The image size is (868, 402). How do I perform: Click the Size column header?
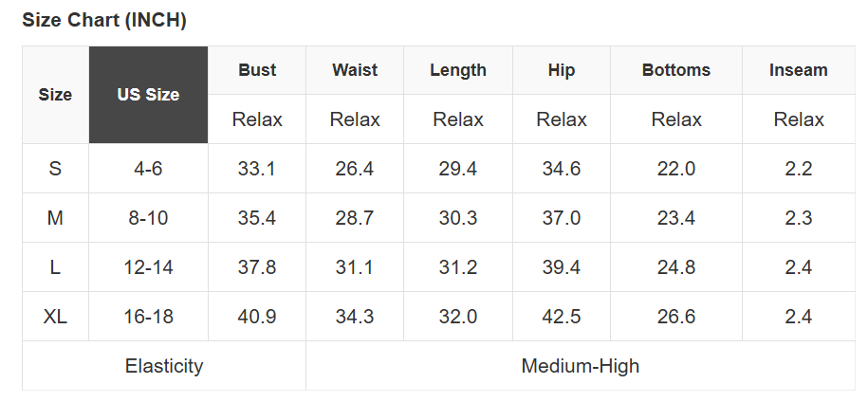click(x=55, y=95)
